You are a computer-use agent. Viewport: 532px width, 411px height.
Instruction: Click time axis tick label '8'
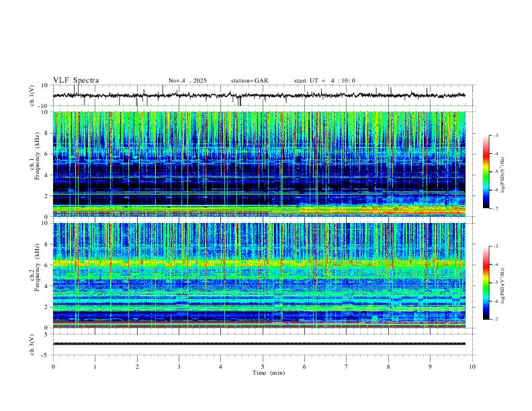pos(388,367)
